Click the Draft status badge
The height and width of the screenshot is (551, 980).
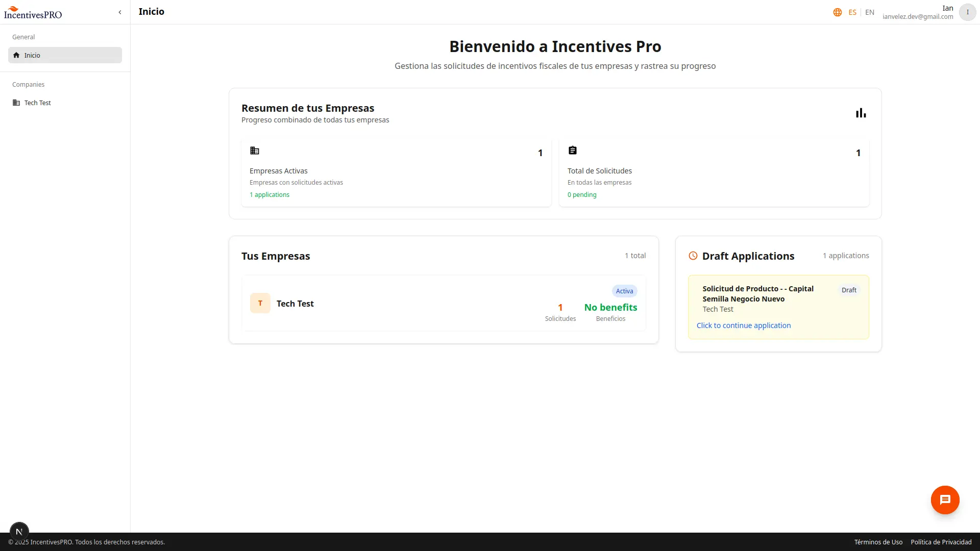[x=849, y=290]
